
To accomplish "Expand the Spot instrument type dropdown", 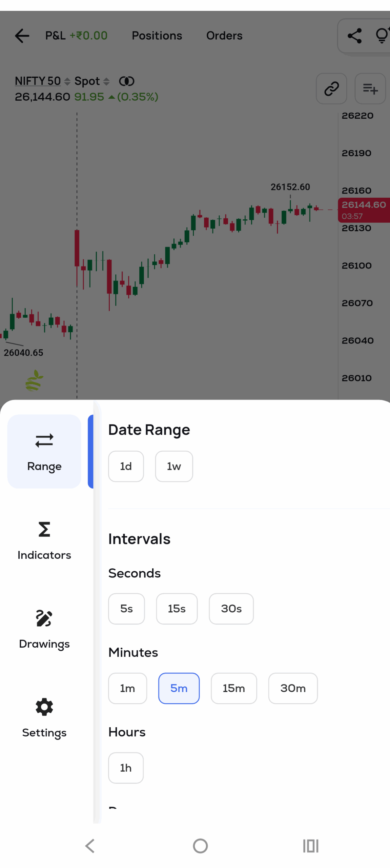I will (x=92, y=81).
